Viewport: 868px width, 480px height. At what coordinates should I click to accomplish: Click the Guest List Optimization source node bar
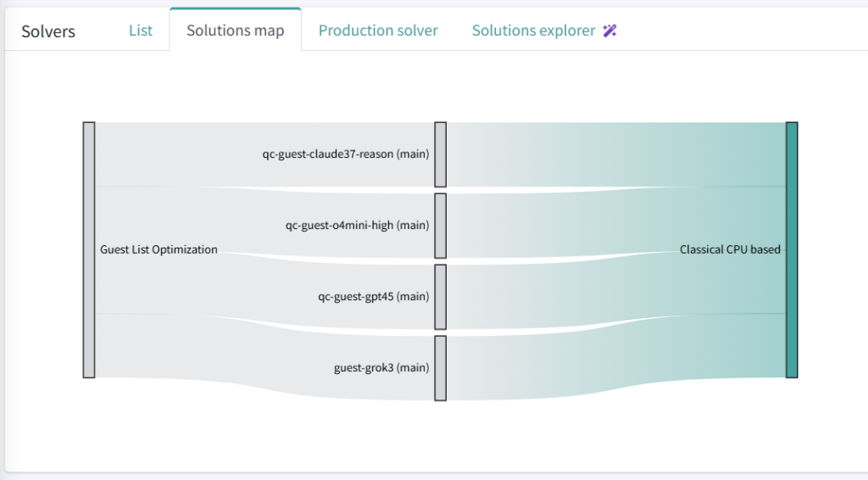point(89,249)
